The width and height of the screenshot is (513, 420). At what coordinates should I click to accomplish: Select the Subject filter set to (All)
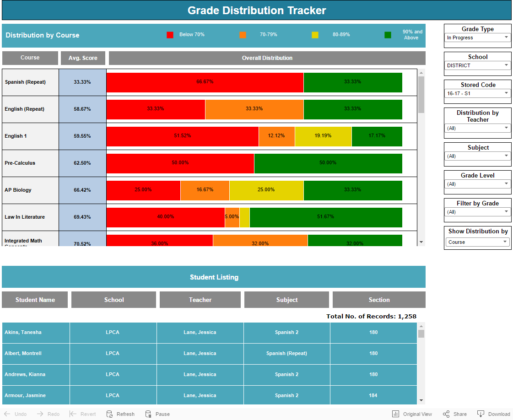pyautogui.click(x=477, y=156)
